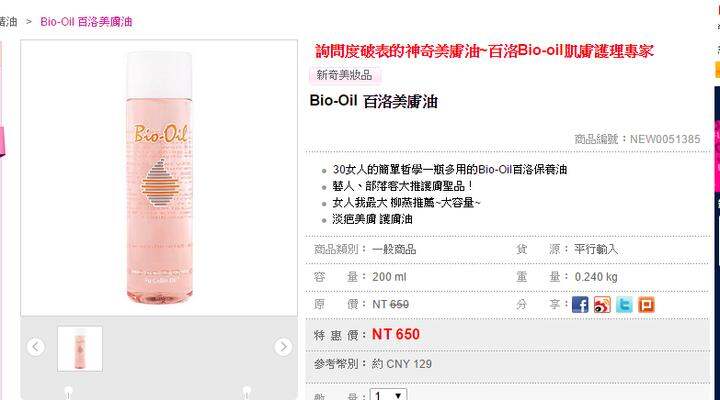Screen dimensions: 720x400
Task: Share product on Weibo icon
Action: point(602,304)
